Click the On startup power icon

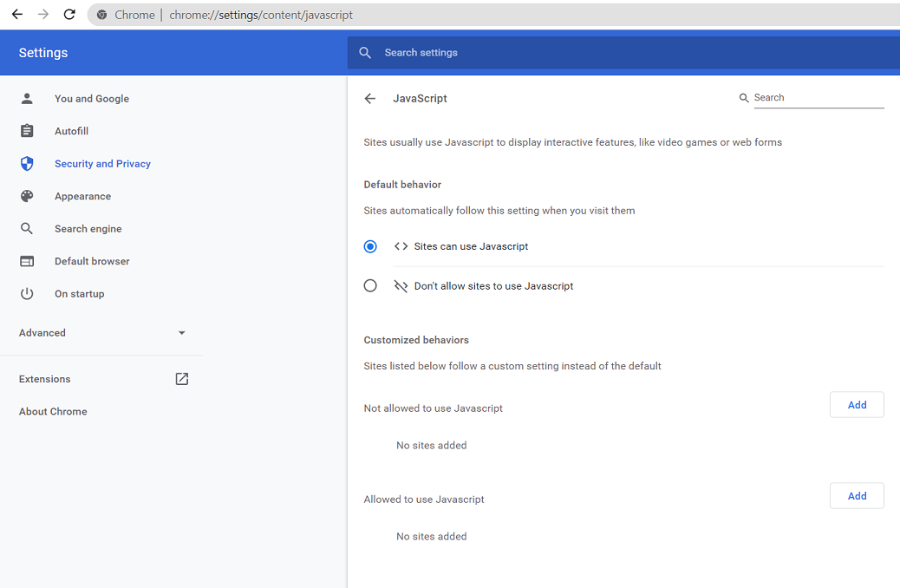[x=27, y=294]
